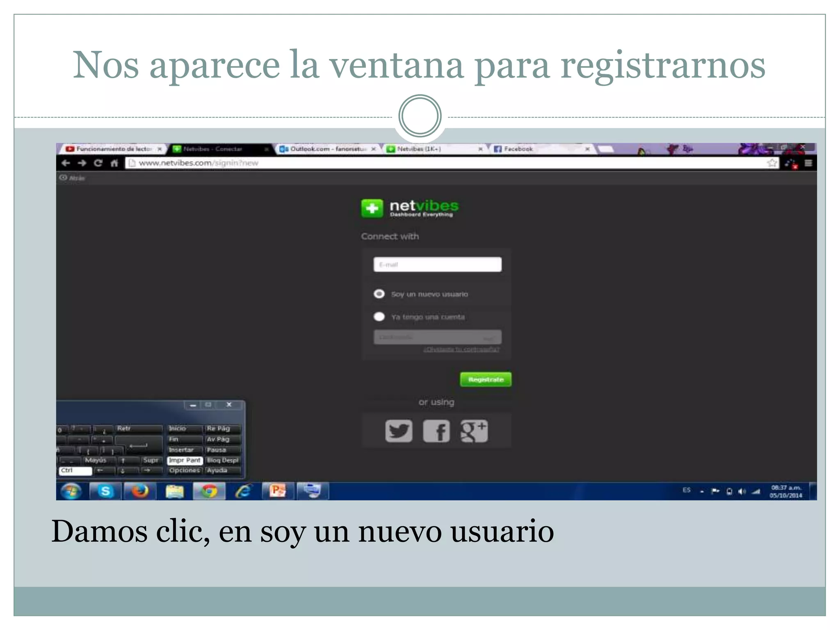Screen dimensions: 840x630
Task: Click the green Registrate button
Action: point(486,379)
